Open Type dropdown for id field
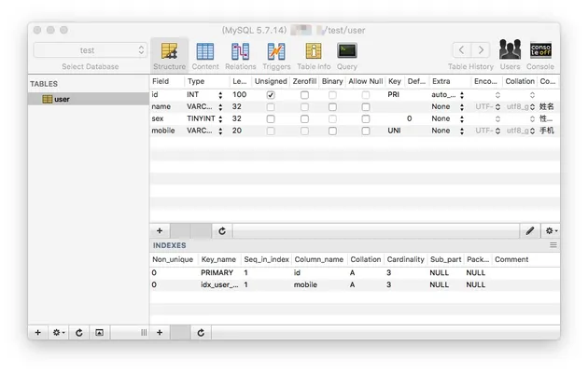Image resolution: width=588 pixels, height=373 pixels. click(220, 95)
